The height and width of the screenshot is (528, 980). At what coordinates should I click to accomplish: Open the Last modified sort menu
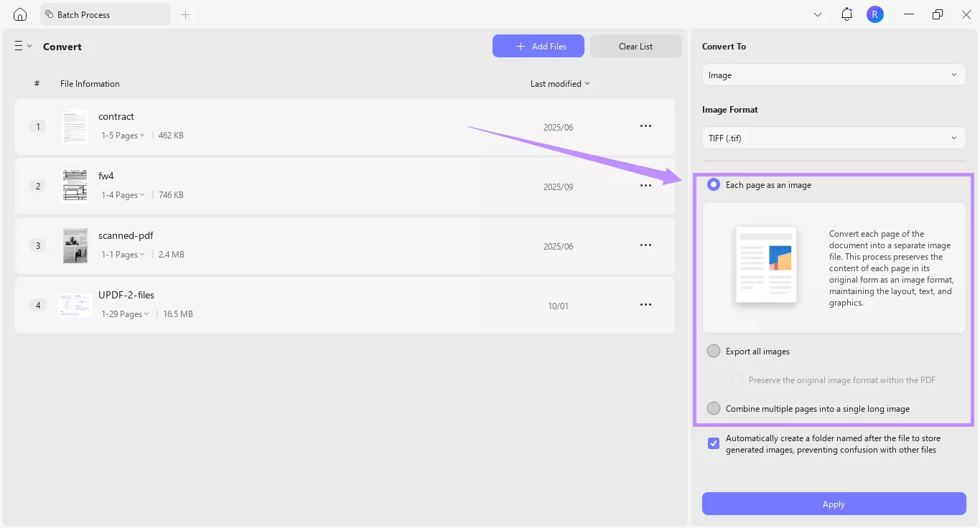[560, 83]
